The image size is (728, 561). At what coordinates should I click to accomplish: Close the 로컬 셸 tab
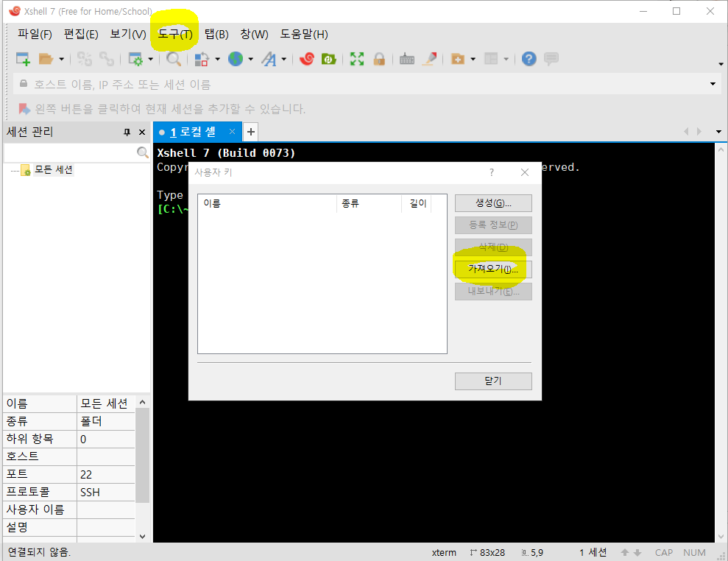[232, 132]
